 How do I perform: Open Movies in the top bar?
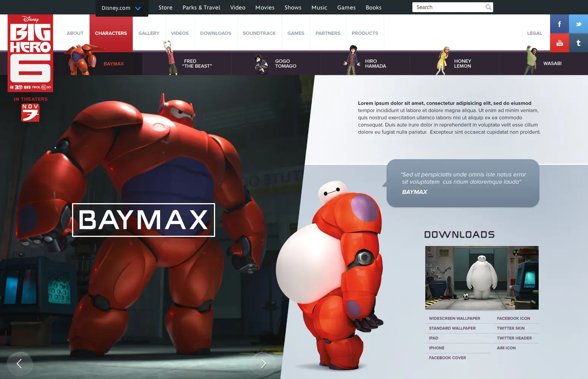pos(265,8)
